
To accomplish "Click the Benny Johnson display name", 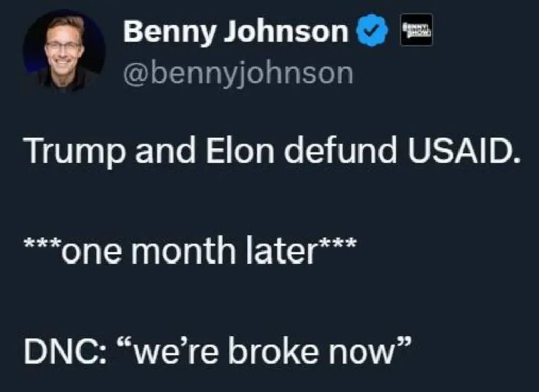I will pos(235,32).
